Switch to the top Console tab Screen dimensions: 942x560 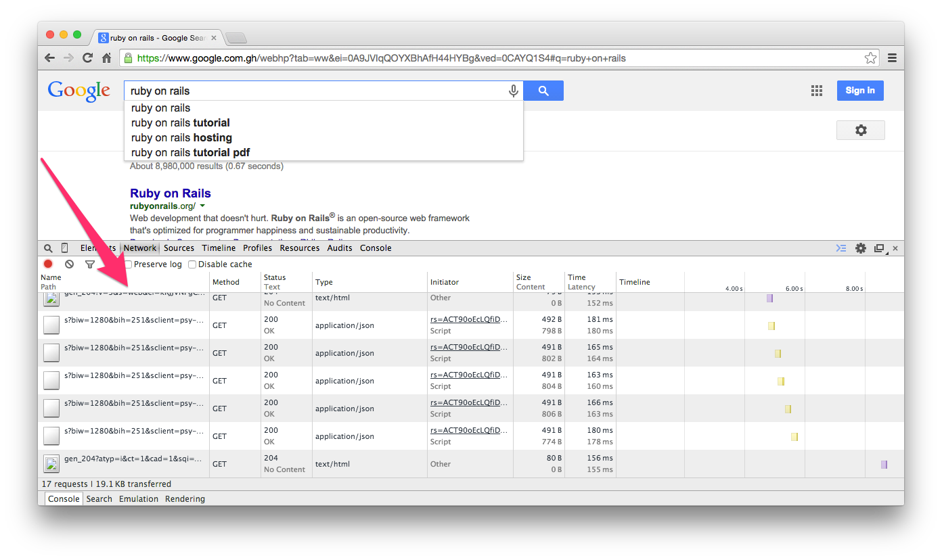pyautogui.click(x=376, y=248)
